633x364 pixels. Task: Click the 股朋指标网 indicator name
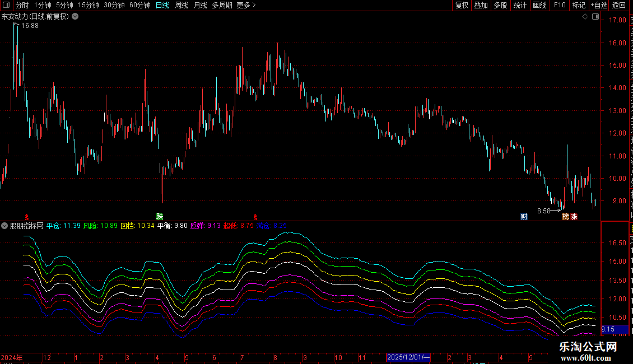tap(27, 226)
